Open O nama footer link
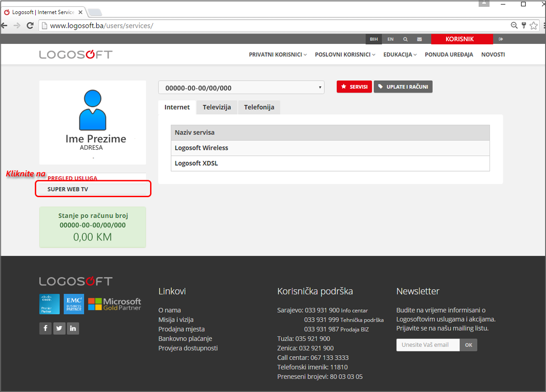Screen dimensions: 546x392 170,310
